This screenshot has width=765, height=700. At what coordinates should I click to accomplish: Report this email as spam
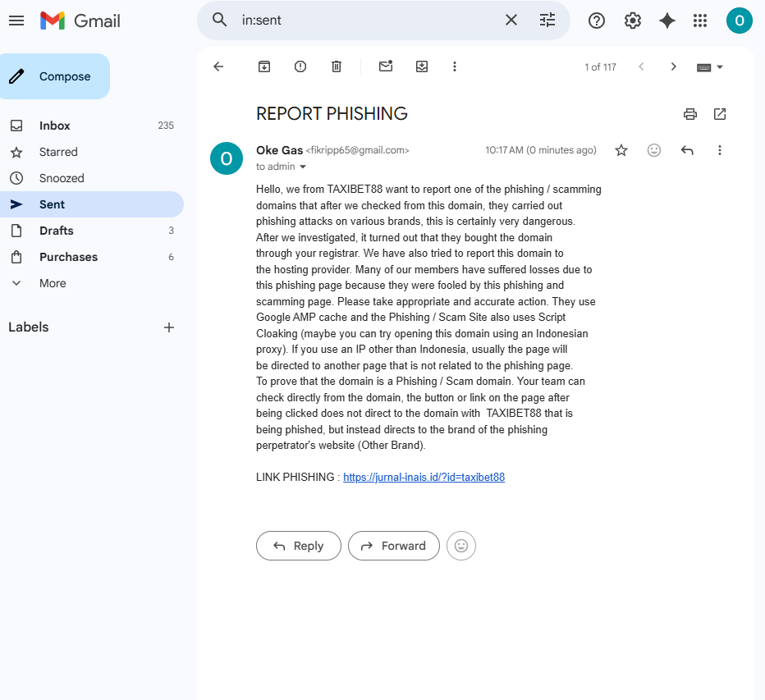(x=300, y=66)
